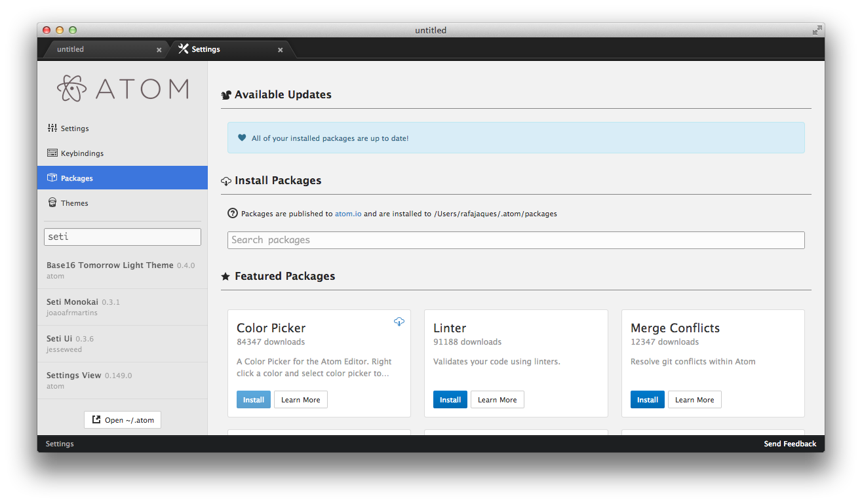
Task: Click the Color Picker card title
Action: [271, 328]
